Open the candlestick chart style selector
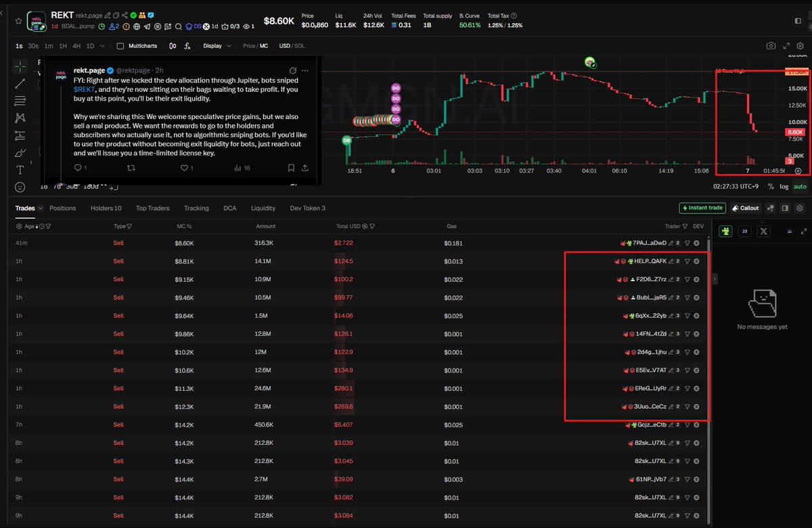The image size is (812, 528). coord(173,46)
